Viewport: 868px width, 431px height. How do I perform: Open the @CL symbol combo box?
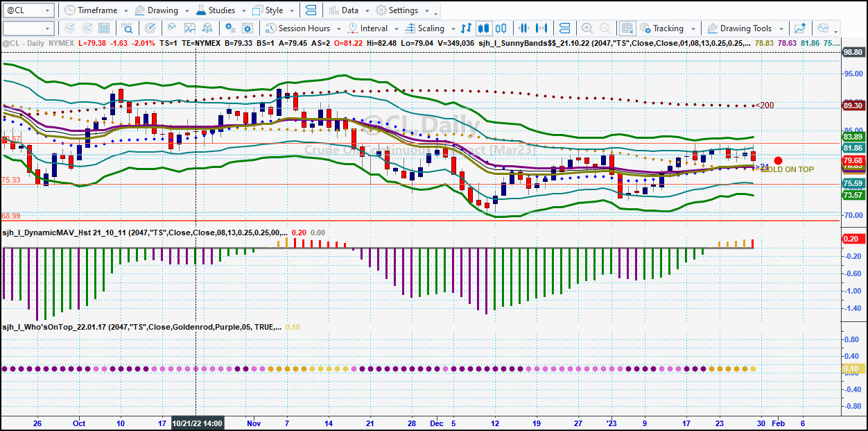(x=28, y=10)
